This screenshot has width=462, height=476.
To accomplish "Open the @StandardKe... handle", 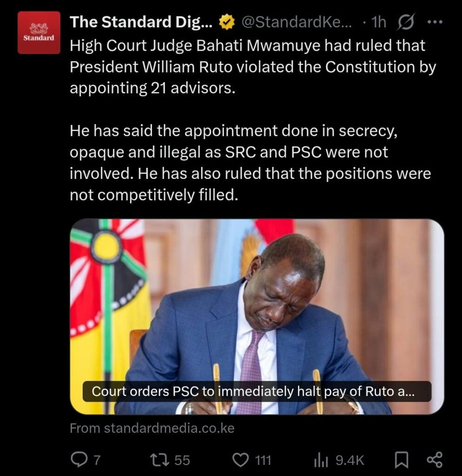I will [297, 22].
